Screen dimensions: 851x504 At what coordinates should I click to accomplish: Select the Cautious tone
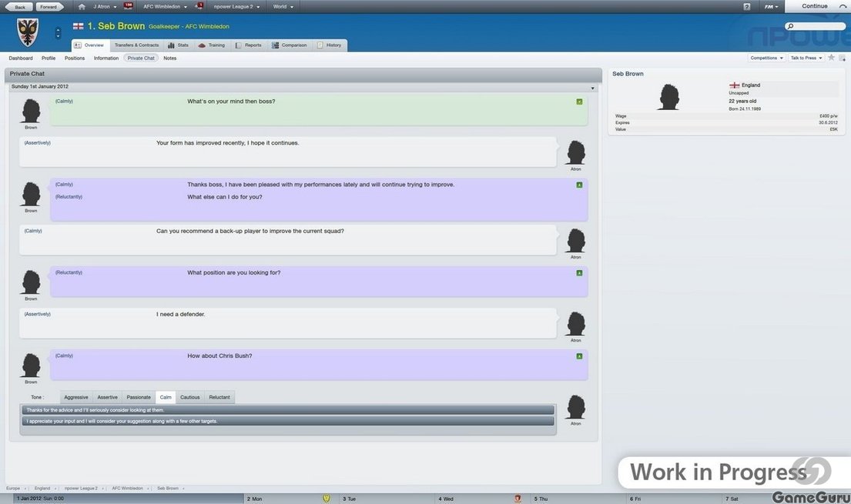190,397
